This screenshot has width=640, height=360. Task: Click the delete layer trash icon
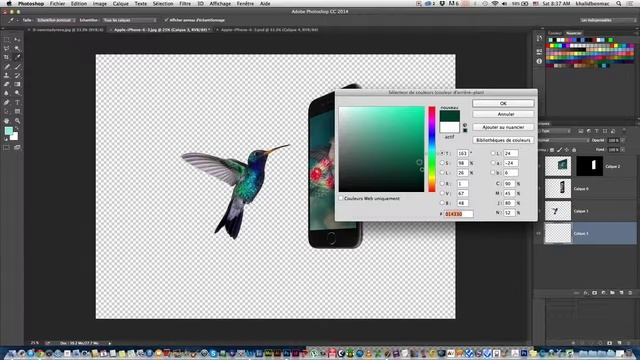pos(630,293)
